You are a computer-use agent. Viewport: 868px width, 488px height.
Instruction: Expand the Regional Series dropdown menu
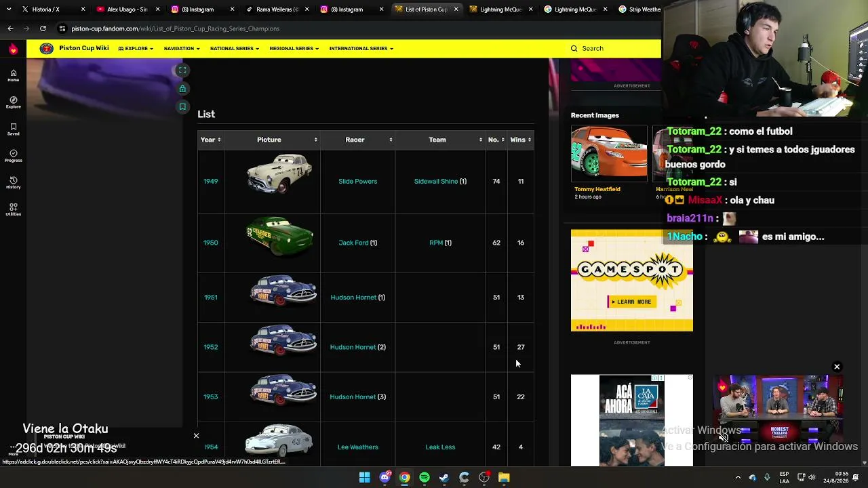point(294,48)
